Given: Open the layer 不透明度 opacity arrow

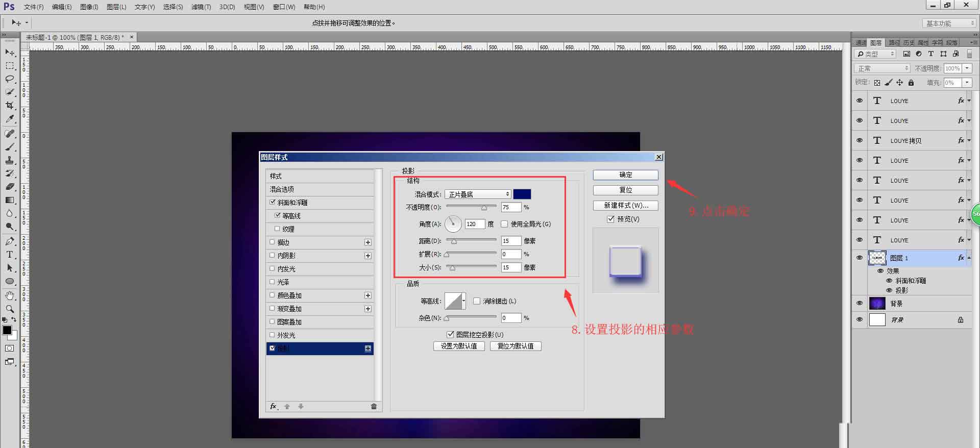Looking at the screenshot, I should pos(967,68).
